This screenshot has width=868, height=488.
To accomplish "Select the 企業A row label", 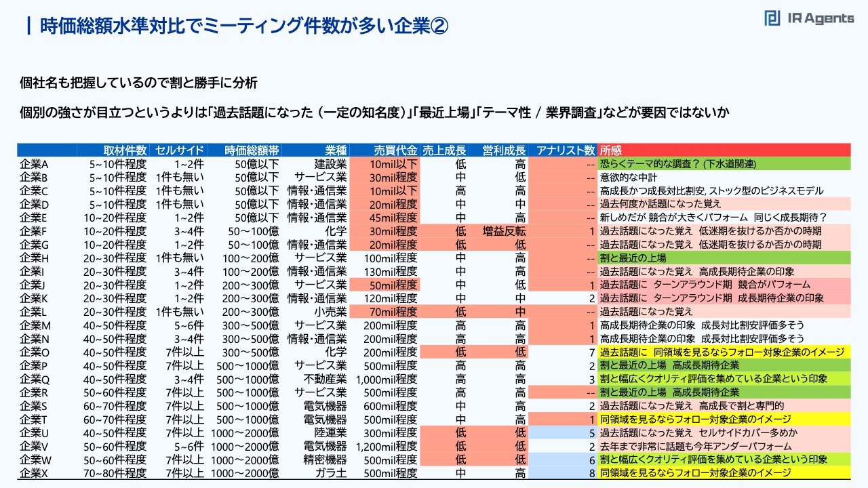I will click(35, 164).
